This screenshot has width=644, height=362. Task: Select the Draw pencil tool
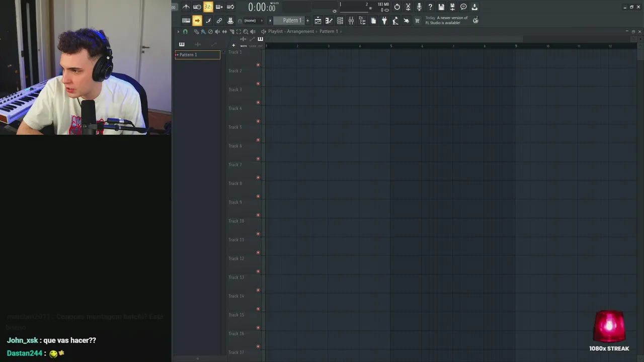point(196,32)
